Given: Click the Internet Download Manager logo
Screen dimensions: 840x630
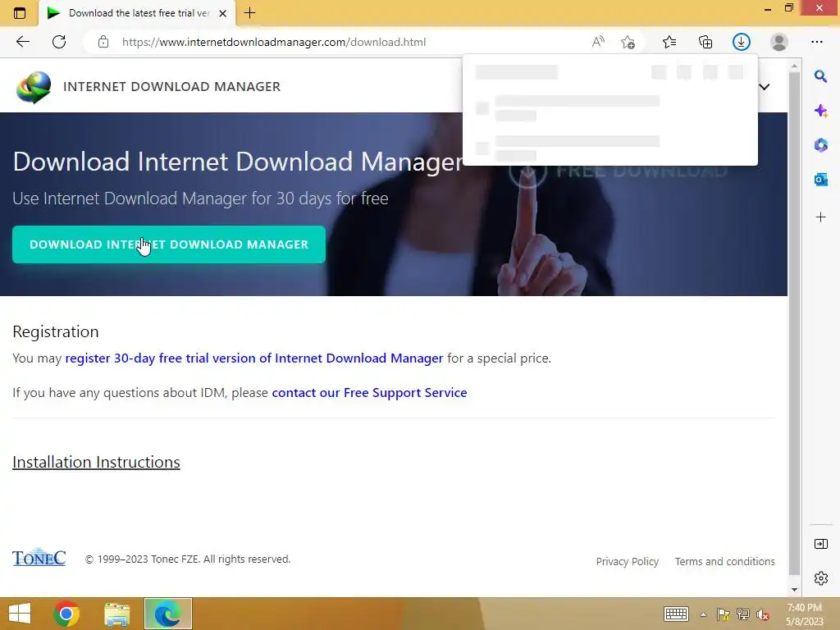Looking at the screenshot, I should (34, 87).
